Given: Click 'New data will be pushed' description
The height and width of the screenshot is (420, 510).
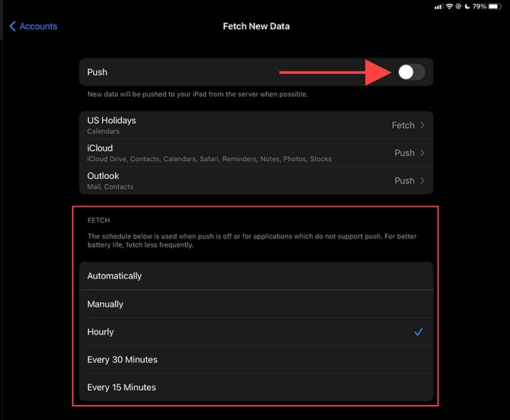Looking at the screenshot, I should click(x=197, y=94).
